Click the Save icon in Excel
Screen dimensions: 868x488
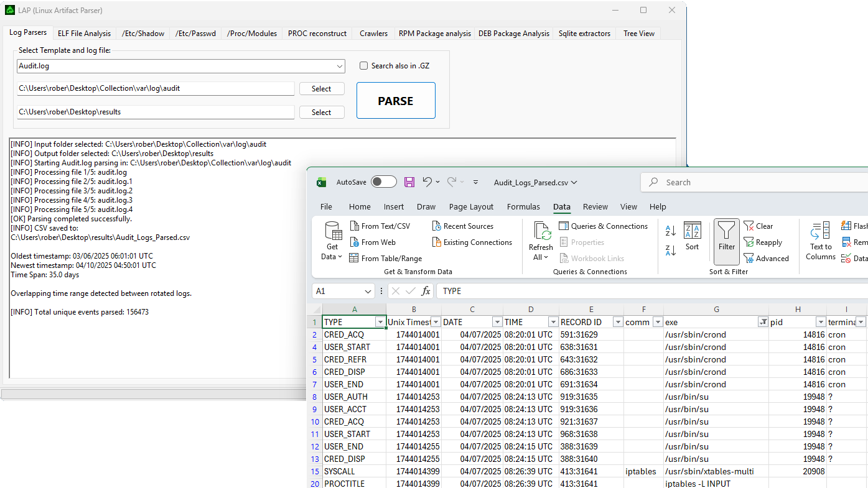click(409, 182)
